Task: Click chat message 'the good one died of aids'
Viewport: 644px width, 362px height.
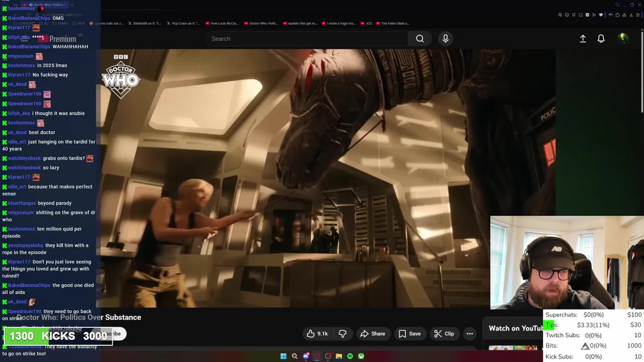Action: (48, 289)
